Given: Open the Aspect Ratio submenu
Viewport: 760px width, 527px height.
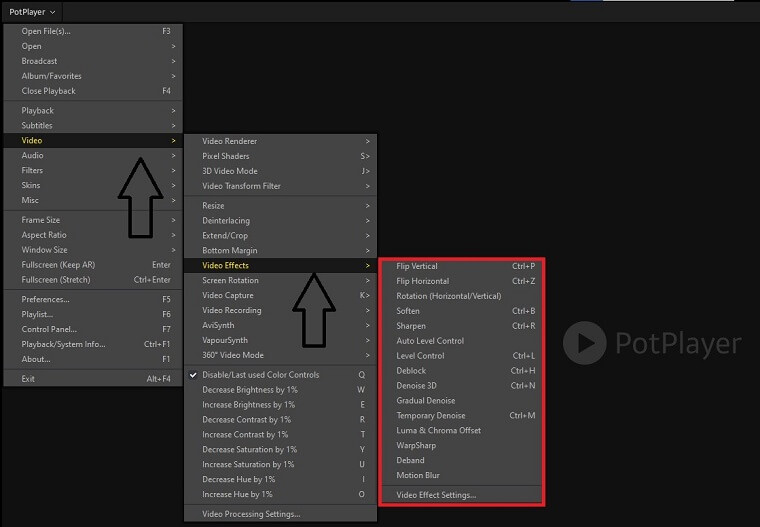Looking at the screenshot, I should point(93,235).
